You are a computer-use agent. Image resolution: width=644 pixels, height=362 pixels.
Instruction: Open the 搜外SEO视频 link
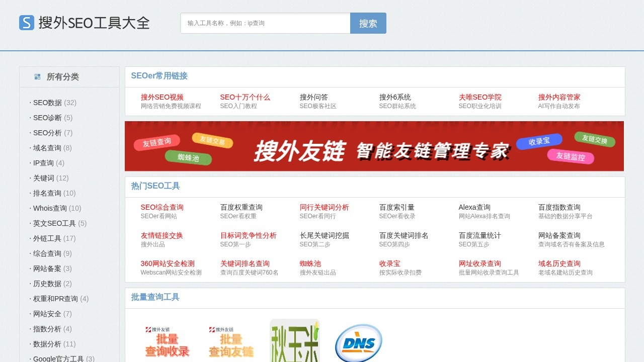pos(162,97)
